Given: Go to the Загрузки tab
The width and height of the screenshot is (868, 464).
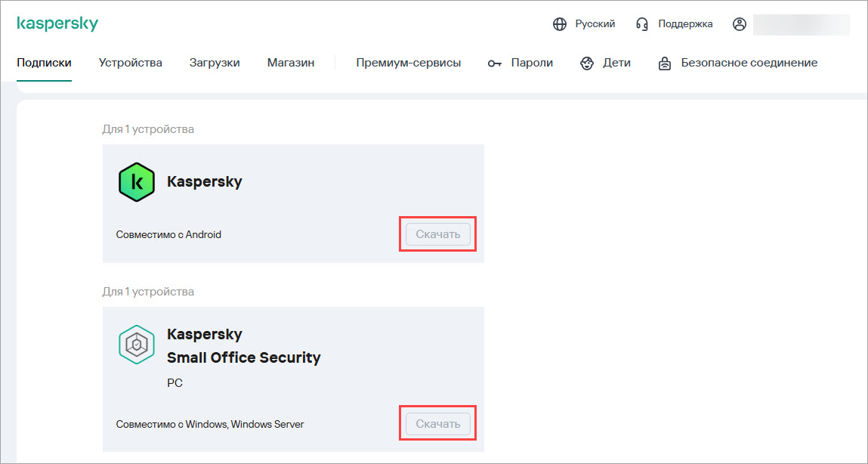Looking at the screenshot, I should click(215, 63).
